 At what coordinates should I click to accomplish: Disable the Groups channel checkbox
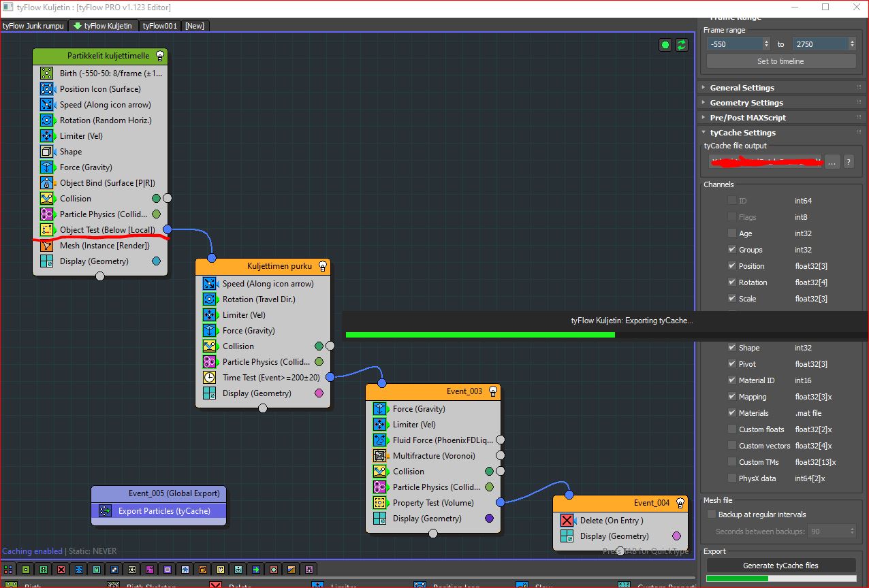(x=732, y=250)
